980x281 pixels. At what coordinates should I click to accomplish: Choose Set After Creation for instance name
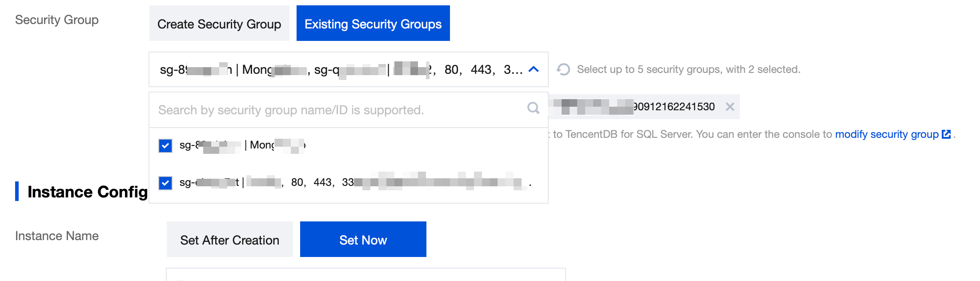(x=229, y=240)
